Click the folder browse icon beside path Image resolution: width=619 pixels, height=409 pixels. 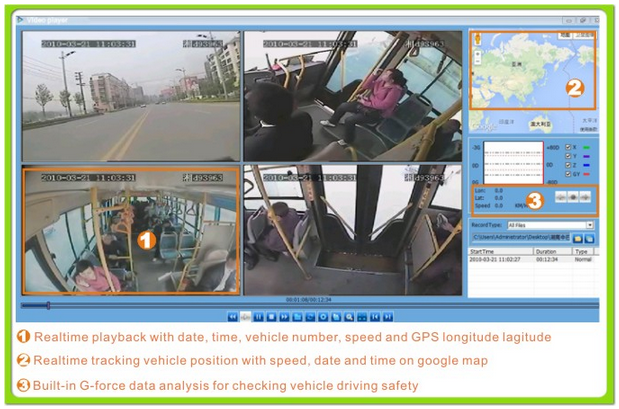[576, 239]
